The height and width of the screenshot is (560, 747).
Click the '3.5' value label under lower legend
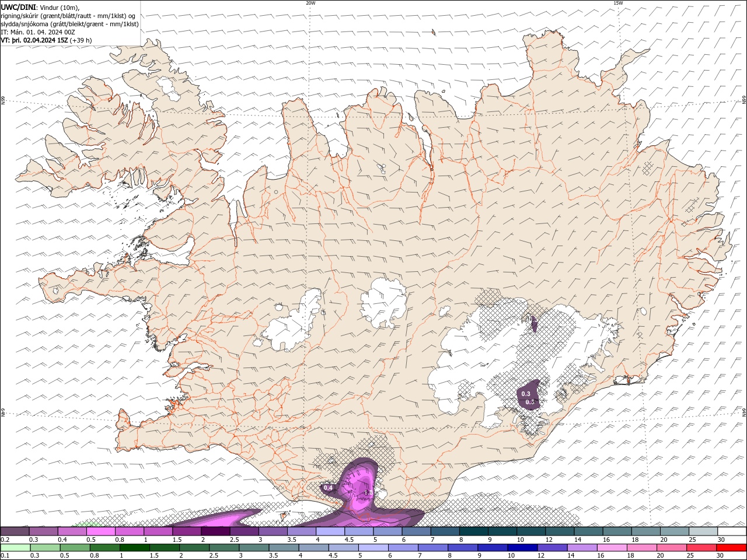tap(273, 556)
